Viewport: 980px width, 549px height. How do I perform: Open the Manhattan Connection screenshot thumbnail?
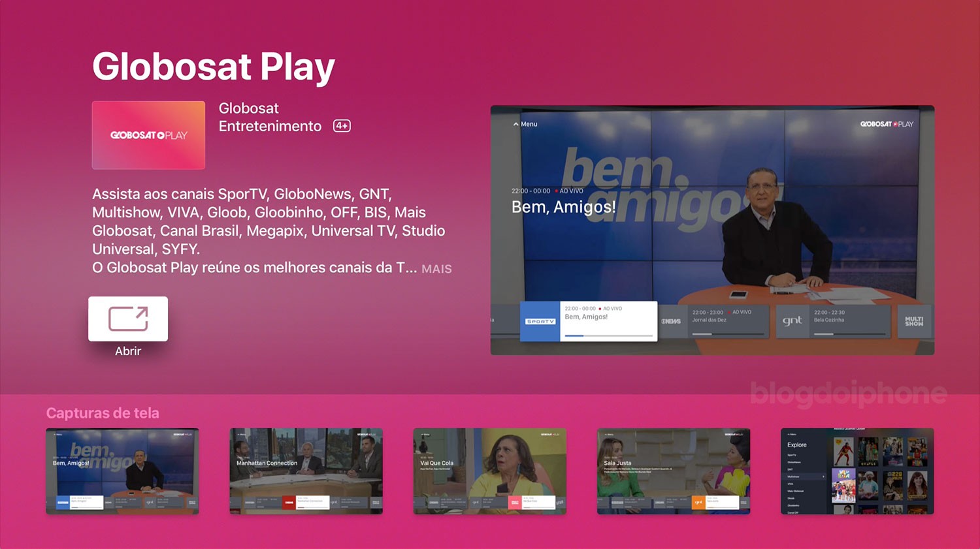coord(306,471)
